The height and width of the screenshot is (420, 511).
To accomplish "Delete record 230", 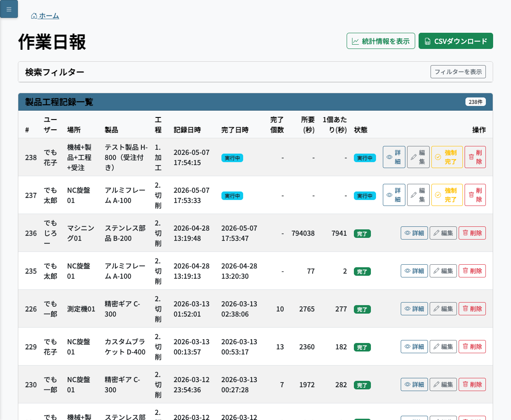I will click(x=472, y=384).
